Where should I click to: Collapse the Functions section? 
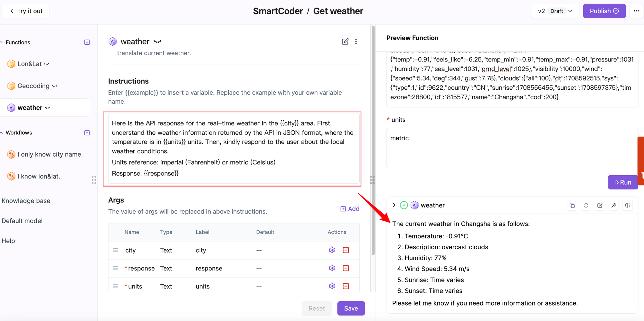click(x=2, y=42)
